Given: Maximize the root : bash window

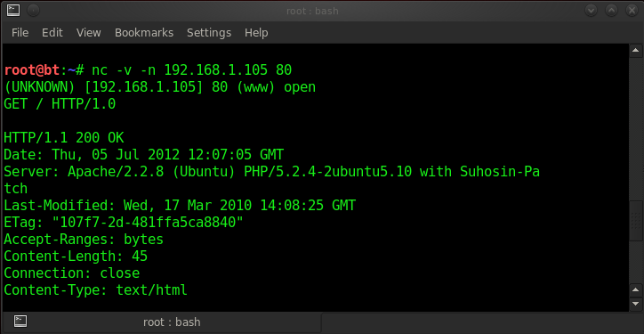Looking at the screenshot, I should (x=611, y=11).
